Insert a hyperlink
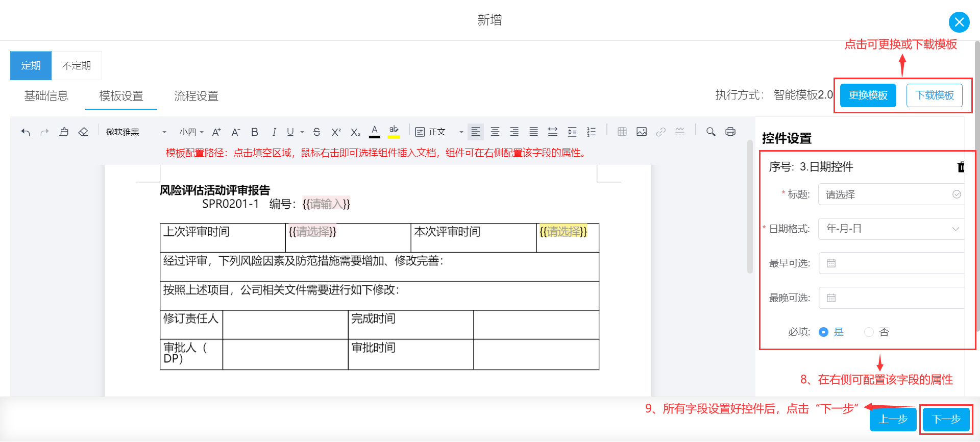980x442 pixels. pyautogui.click(x=661, y=132)
